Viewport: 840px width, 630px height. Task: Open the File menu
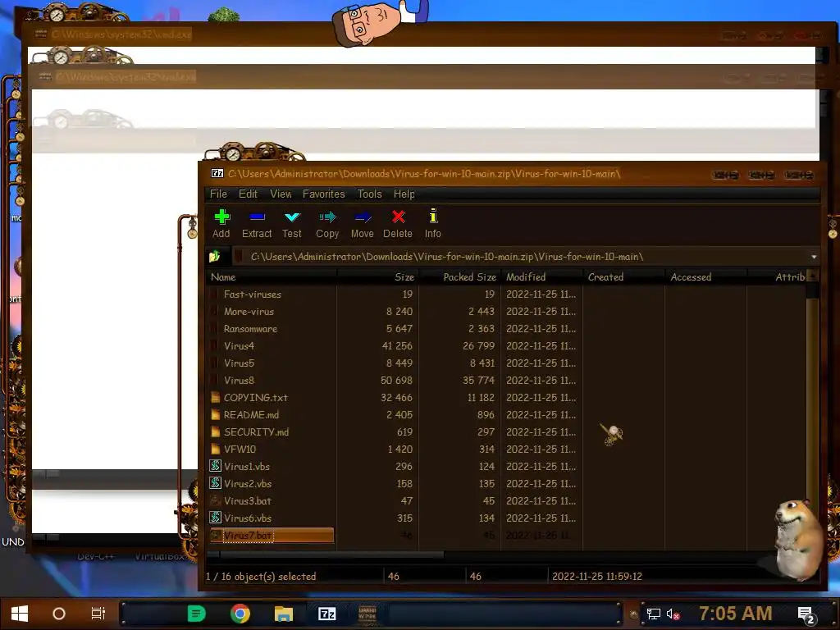218,194
